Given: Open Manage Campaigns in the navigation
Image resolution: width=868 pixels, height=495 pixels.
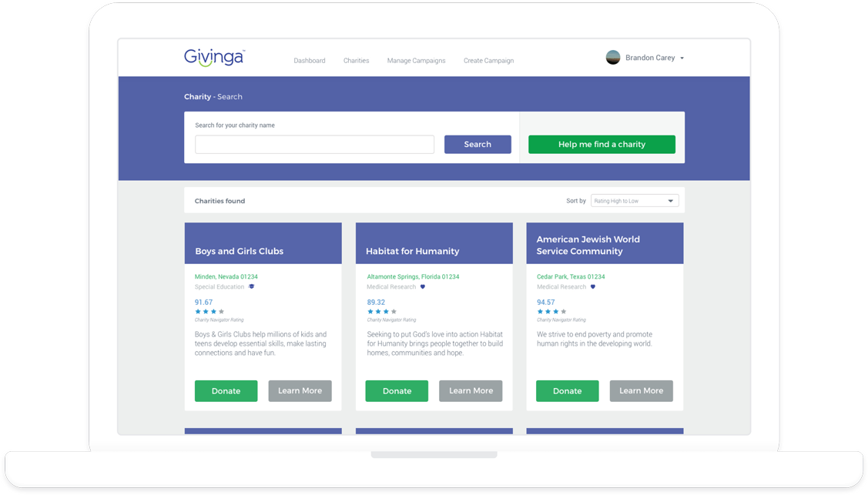Looking at the screenshot, I should click(x=416, y=61).
